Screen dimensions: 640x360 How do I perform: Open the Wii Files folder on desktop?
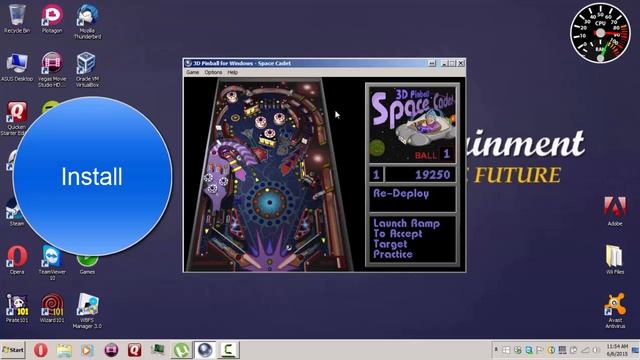615,260
